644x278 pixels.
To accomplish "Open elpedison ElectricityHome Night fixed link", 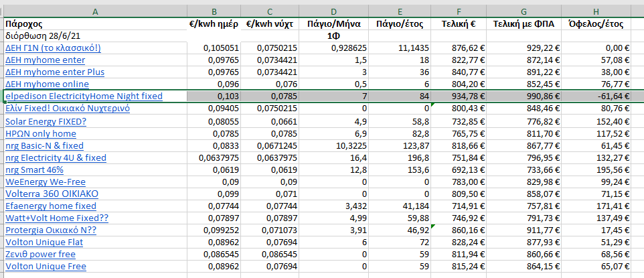I will 84,96.
